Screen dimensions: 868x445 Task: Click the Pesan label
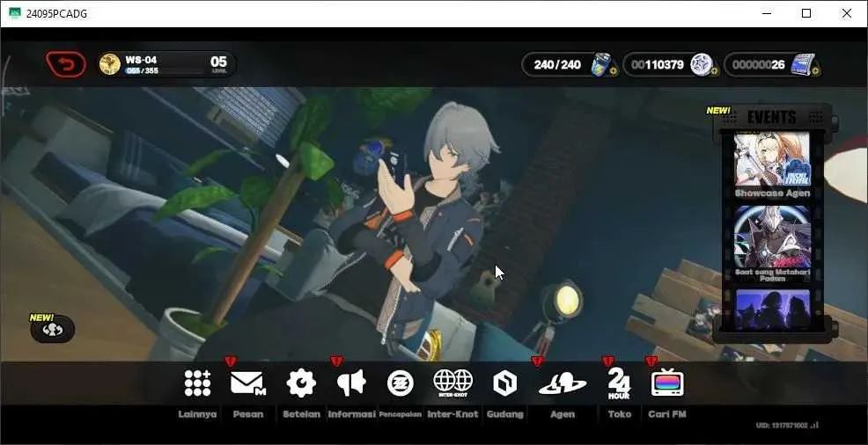[248, 414]
